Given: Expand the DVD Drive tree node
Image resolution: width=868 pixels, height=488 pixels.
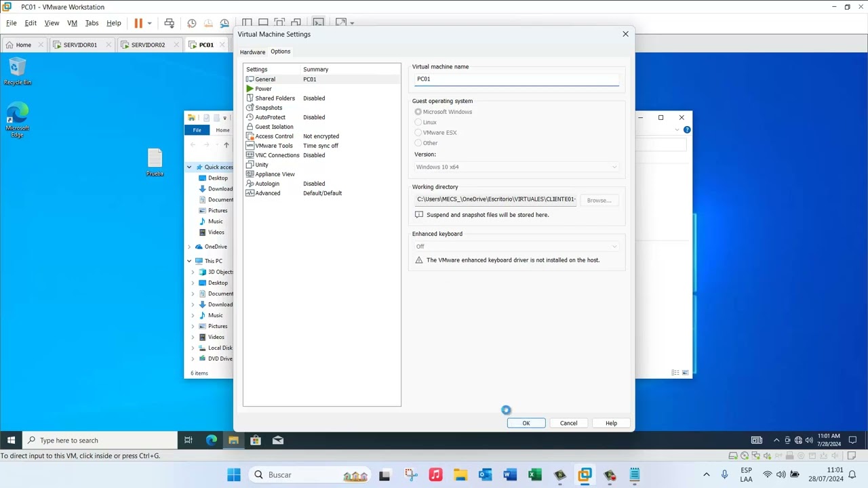Looking at the screenshot, I should (193, 359).
